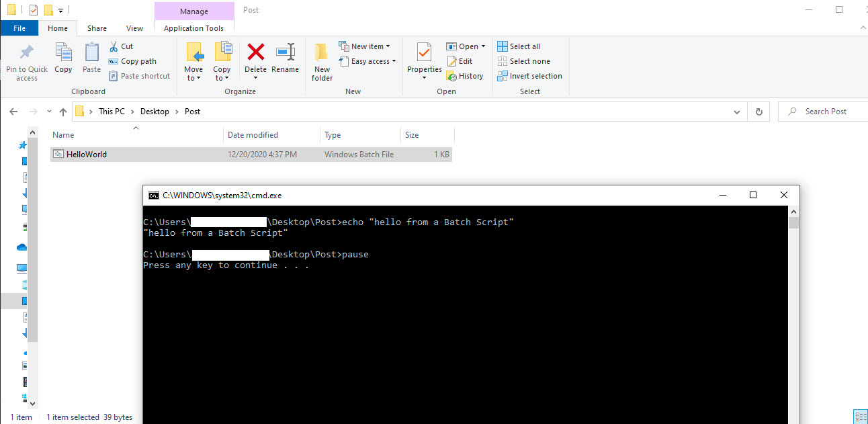Click Select none in the ribbon
Image resolution: width=868 pixels, height=424 pixels.
pyautogui.click(x=523, y=61)
